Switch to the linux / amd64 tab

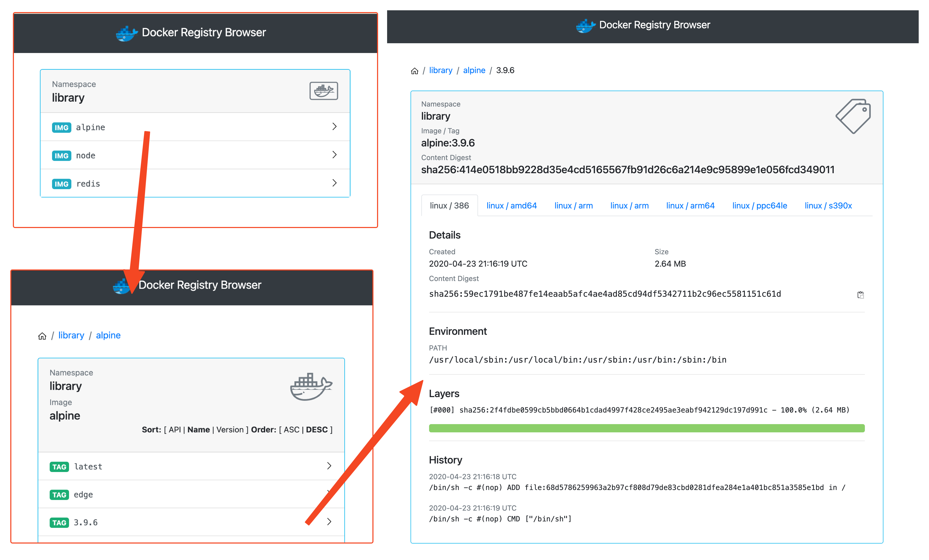click(x=511, y=205)
